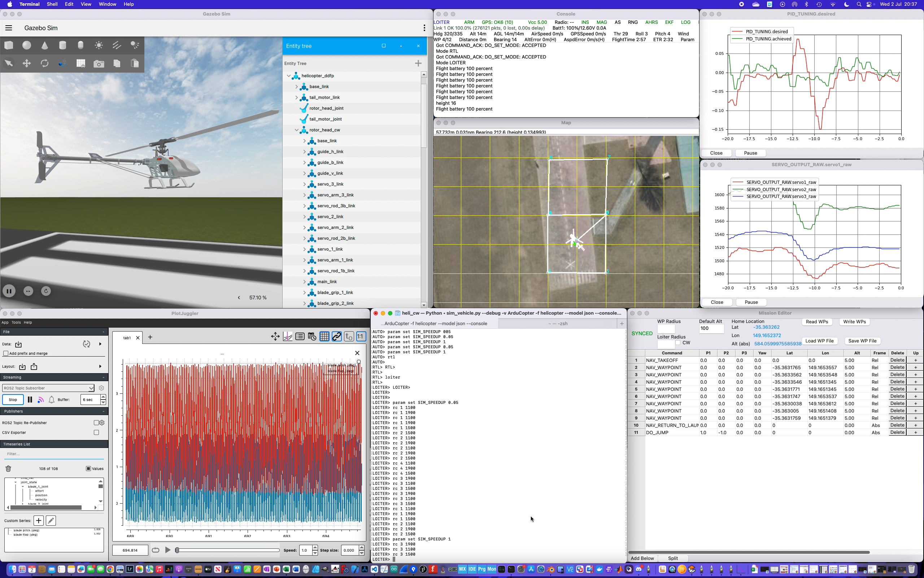Click the PlotJuggler playback time slider

[x=227, y=551]
